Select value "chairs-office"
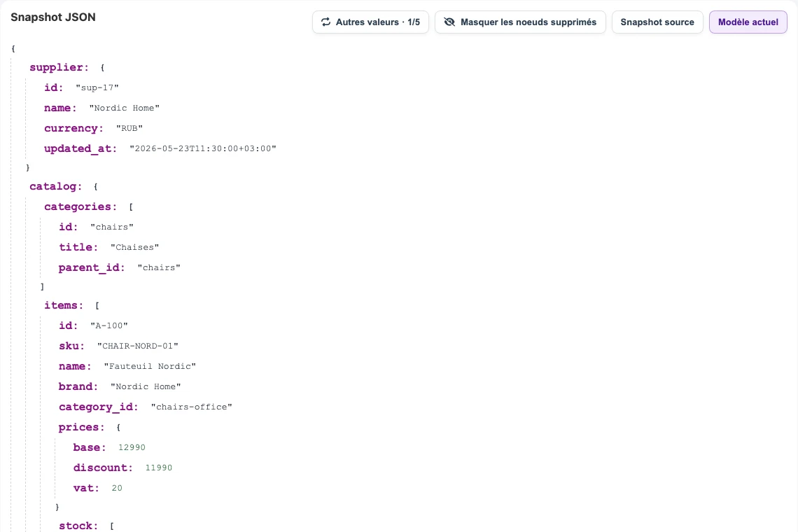Viewport: 798px width, 532px height. [x=191, y=407]
